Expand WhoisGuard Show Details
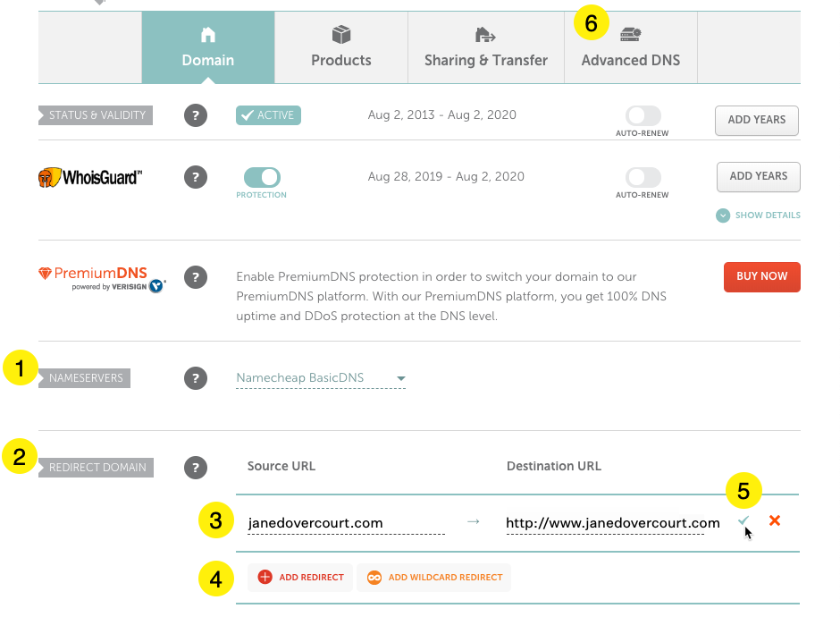Viewport: 840px width, 617px height. point(758,216)
